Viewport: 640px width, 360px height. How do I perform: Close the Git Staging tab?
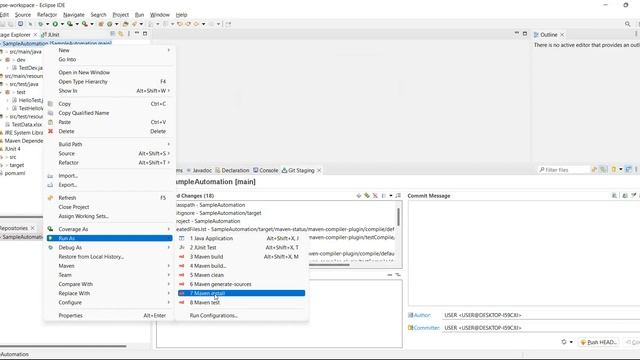click(x=319, y=170)
